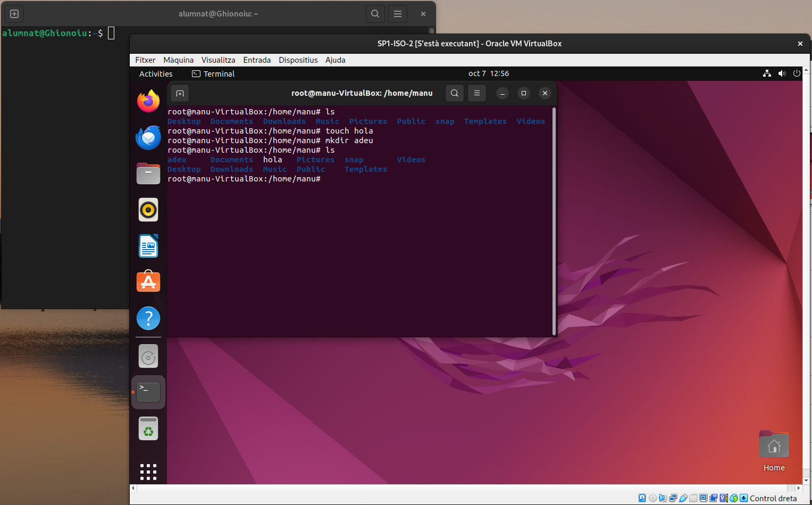
Task: Open the Files manager dock icon
Action: click(x=148, y=173)
